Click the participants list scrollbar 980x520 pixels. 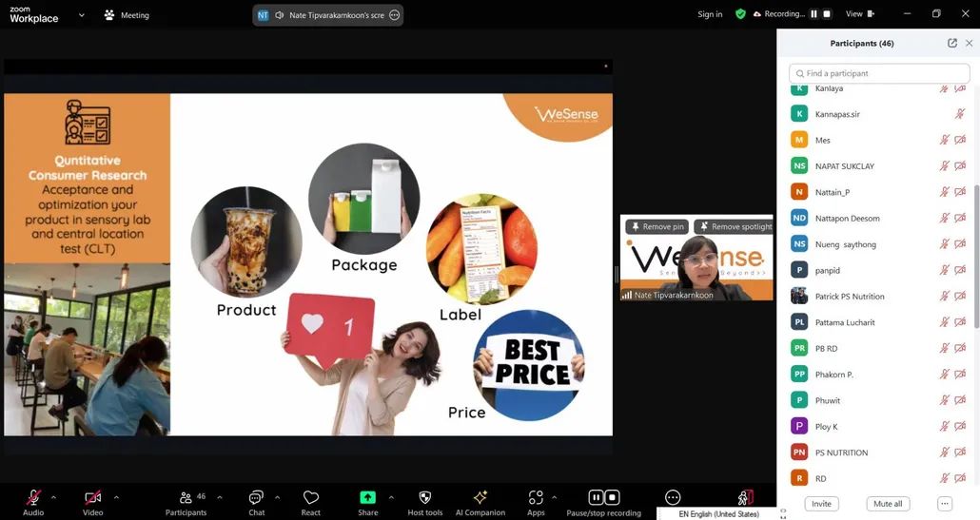click(x=976, y=256)
